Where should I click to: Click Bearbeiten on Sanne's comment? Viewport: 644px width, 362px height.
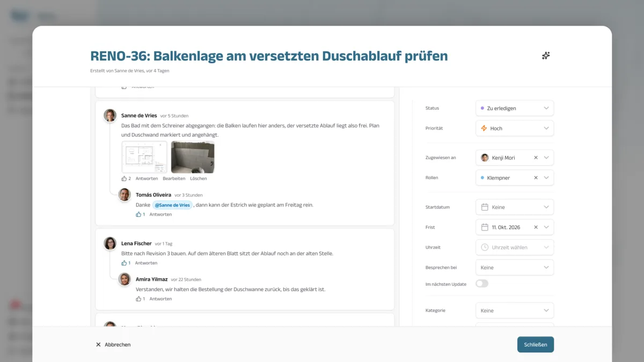[x=174, y=179]
